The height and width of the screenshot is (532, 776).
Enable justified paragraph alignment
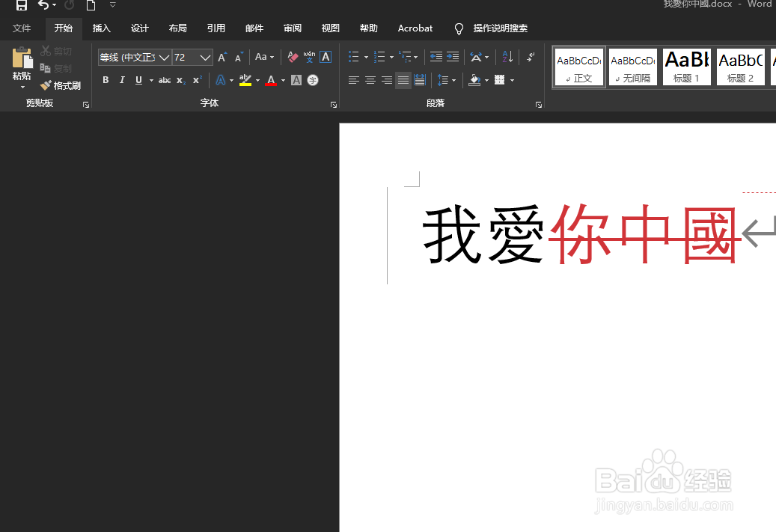(x=403, y=80)
